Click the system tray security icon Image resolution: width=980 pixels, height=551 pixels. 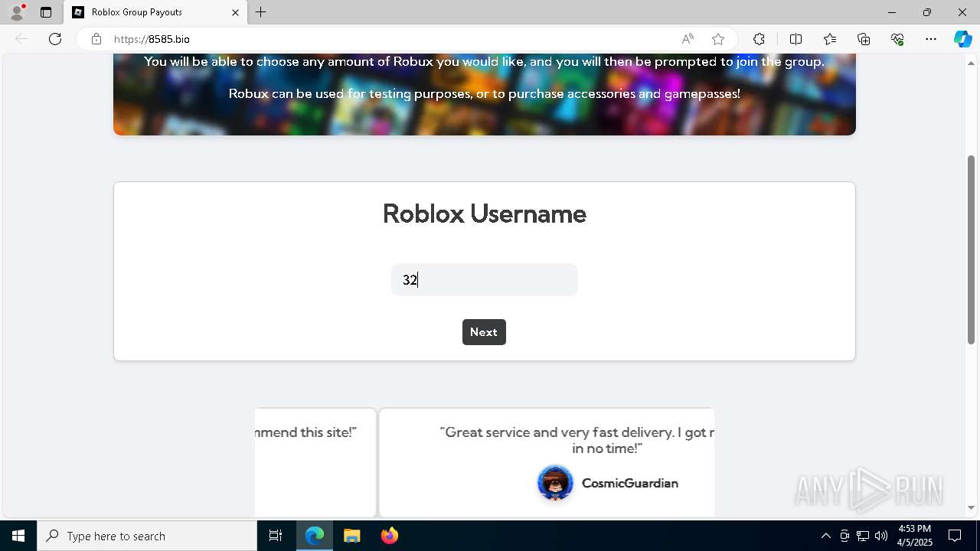[x=844, y=536]
